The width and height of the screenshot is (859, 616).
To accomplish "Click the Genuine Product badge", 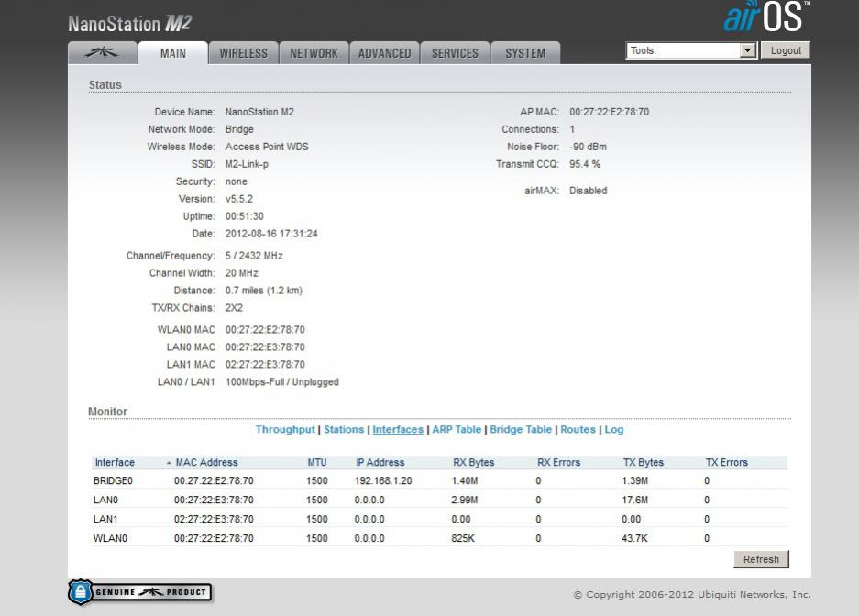I will click(140, 592).
